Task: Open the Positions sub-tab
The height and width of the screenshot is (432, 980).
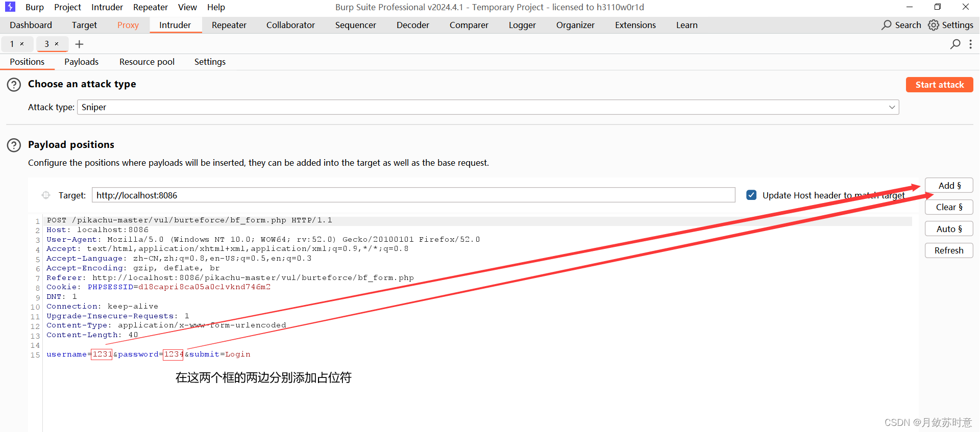Action: [x=27, y=62]
